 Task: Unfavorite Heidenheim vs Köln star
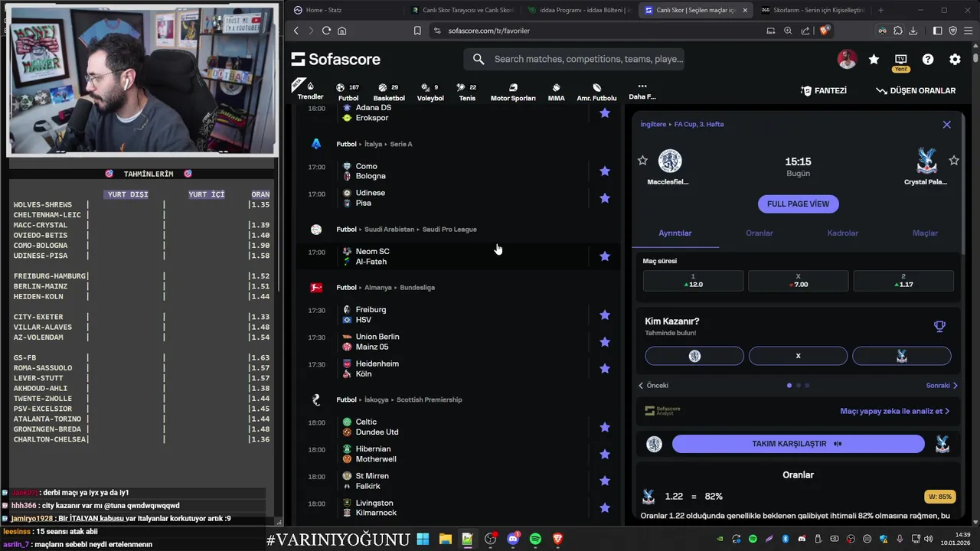pyautogui.click(x=605, y=368)
